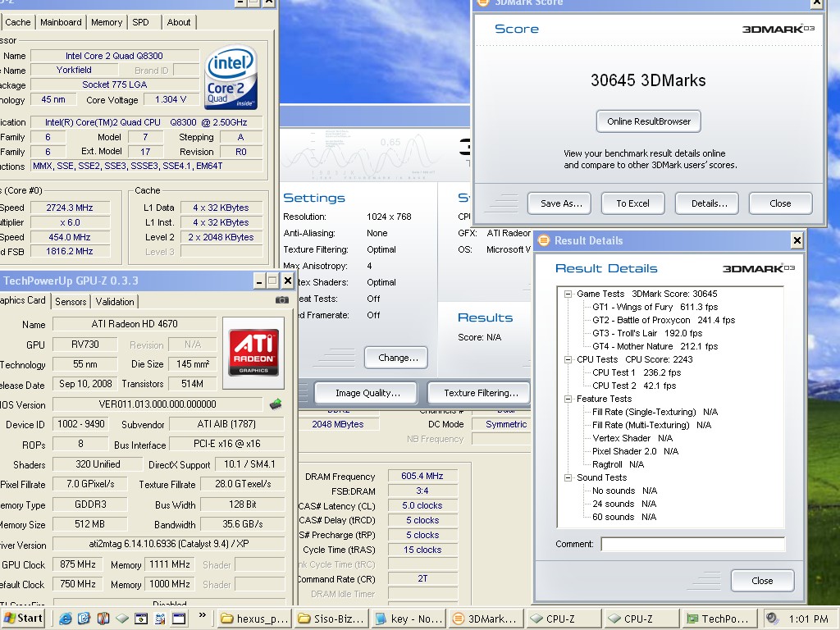The width and height of the screenshot is (840, 630).
Task: Click Close in the Result Details window
Action: click(x=762, y=581)
